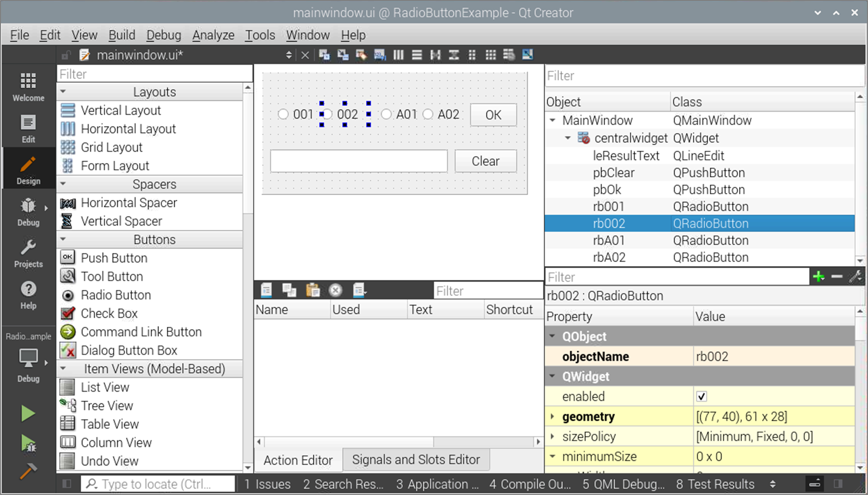This screenshot has width=868, height=495.
Task: Apply Lay Out Horizontally toolbar icon
Action: [399, 55]
